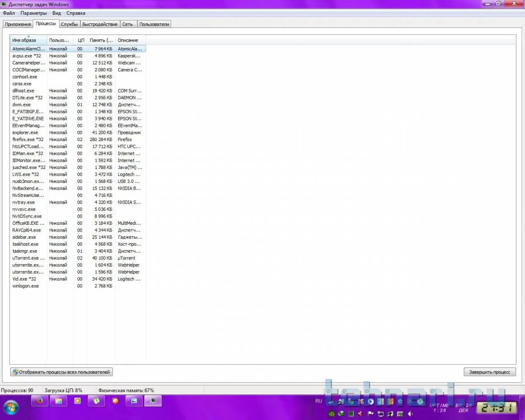Open the Справка menu

(76, 13)
